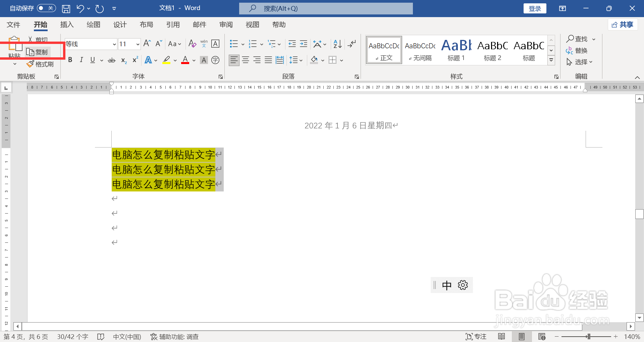Click the Undo arrow icon
This screenshot has height=342, width=644.
pos(80,8)
